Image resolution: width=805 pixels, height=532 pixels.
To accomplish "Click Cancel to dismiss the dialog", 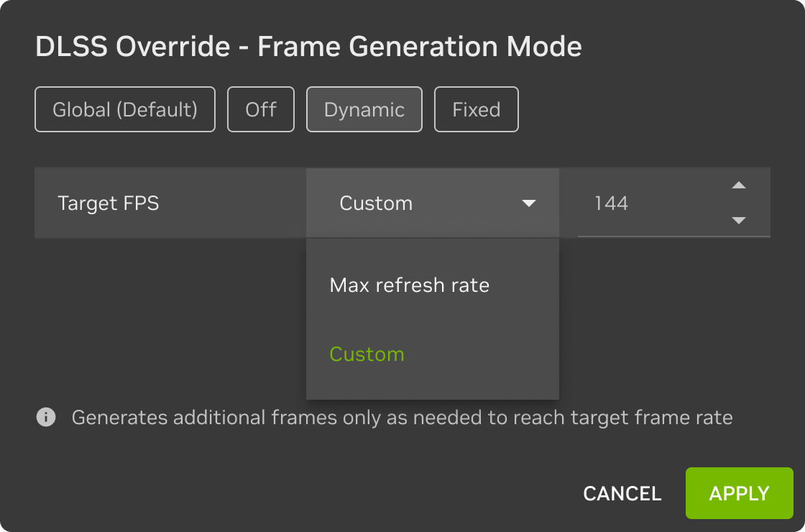I will pyautogui.click(x=622, y=493).
